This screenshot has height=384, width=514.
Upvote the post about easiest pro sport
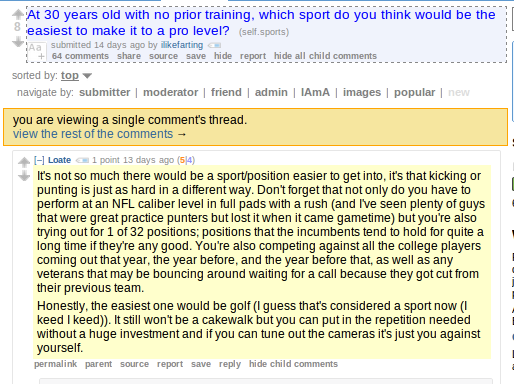coord(18,14)
